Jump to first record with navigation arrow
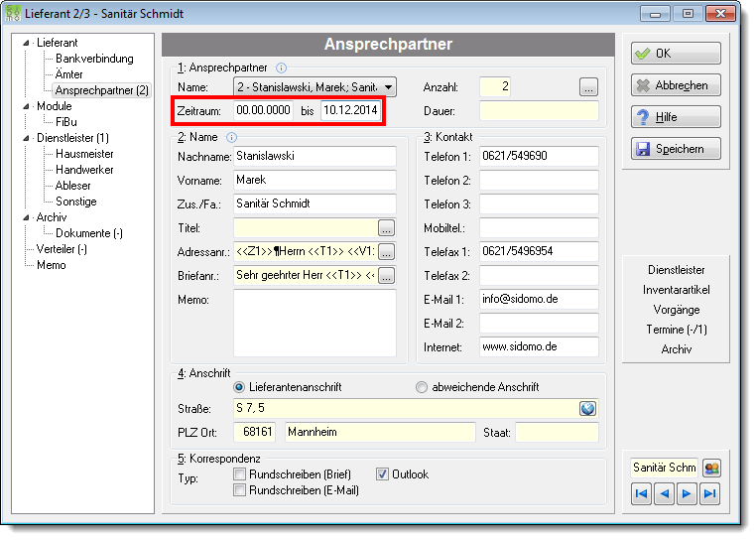 coord(641,493)
